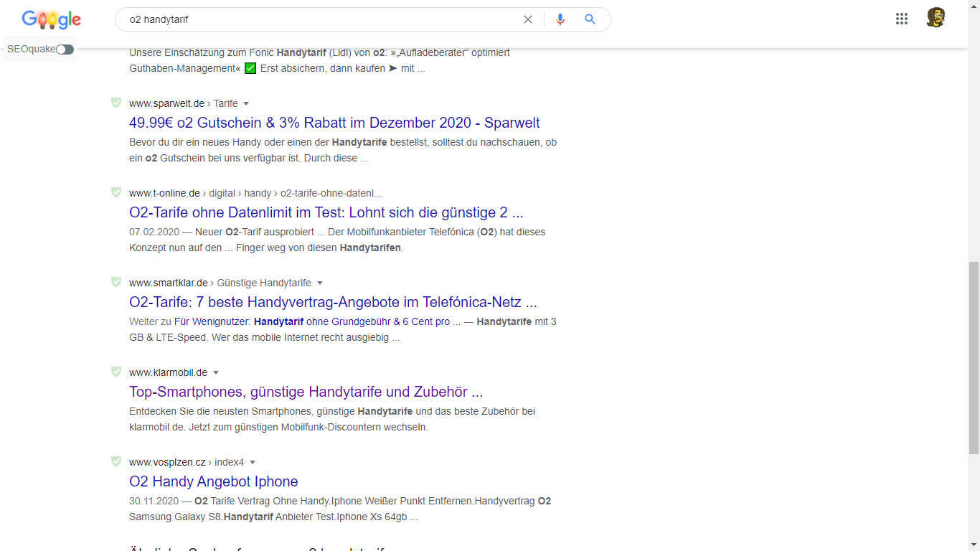Open 'Top-Smartphones, günstige Handytarife und Zubehör' result

point(306,392)
